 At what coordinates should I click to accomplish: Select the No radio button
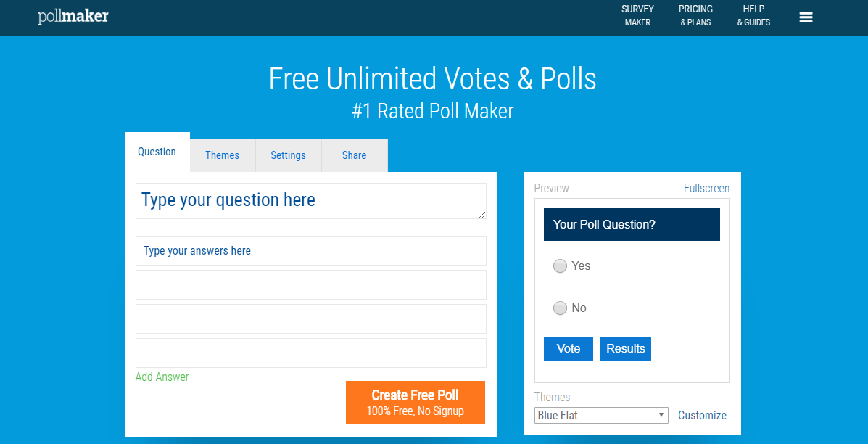[x=561, y=308]
